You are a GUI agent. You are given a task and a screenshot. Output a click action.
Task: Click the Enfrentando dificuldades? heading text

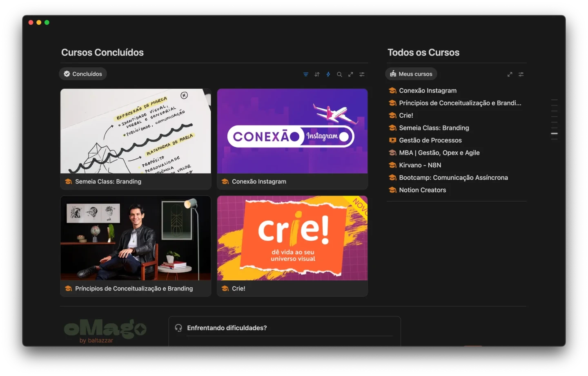click(227, 328)
